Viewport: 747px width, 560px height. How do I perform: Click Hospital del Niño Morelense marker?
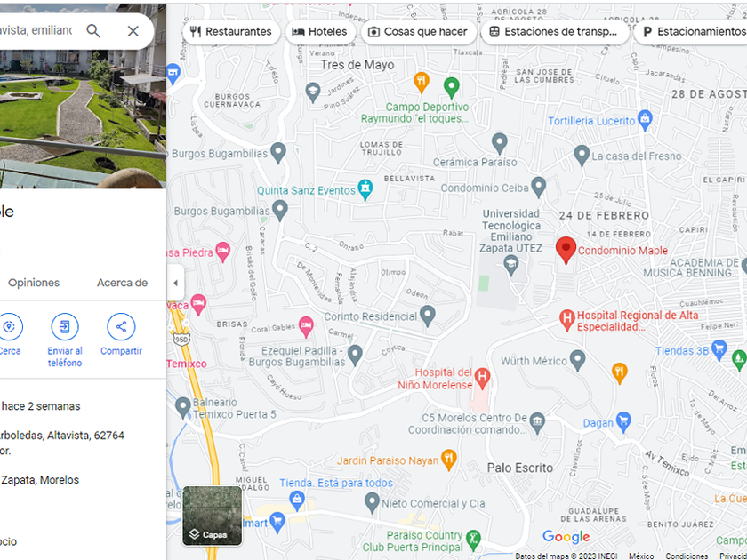click(x=483, y=377)
